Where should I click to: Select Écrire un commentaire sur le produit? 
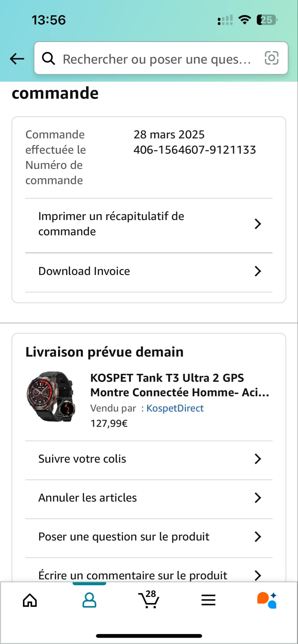pos(132,575)
